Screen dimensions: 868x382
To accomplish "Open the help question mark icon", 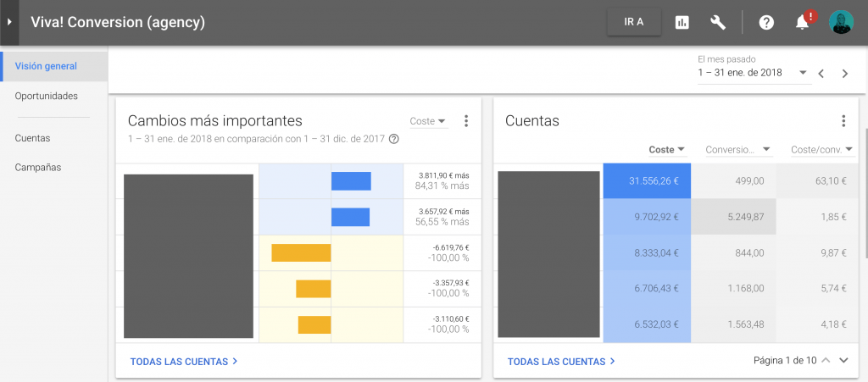I will (x=766, y=23).
